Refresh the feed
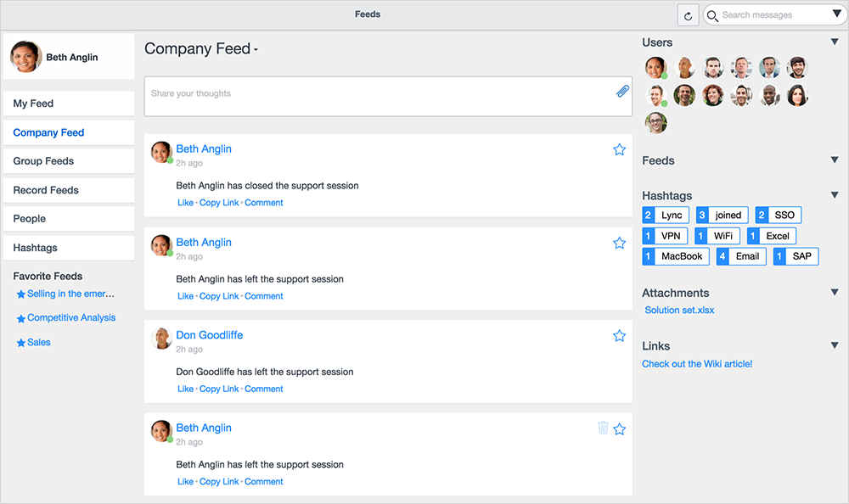This screenshot has height=504, width=849. click(688, 14)
